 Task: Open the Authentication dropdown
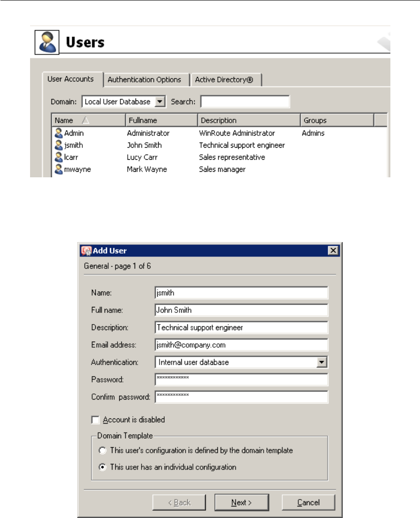tap(322, 362)
